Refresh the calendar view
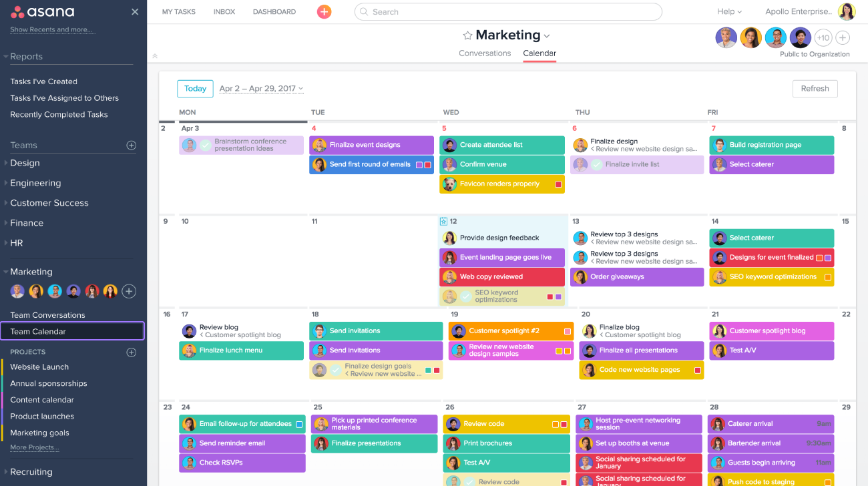This screenshot has width=868, height=486. (x=815, y=88)
